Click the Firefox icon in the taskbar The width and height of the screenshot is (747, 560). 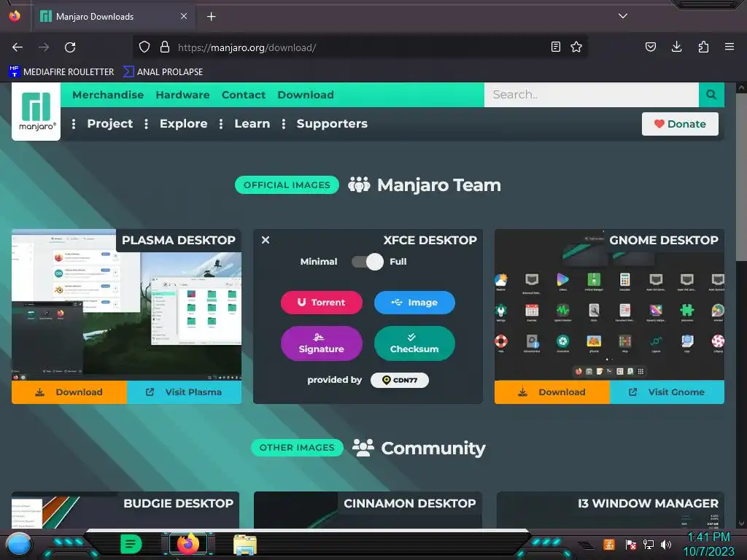(188, 544)
